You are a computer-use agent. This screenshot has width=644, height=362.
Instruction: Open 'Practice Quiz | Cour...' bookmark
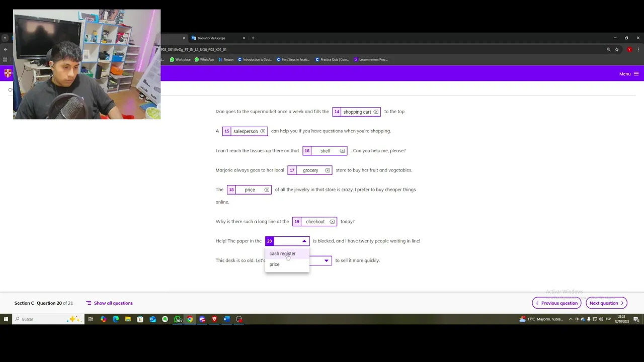332,59
